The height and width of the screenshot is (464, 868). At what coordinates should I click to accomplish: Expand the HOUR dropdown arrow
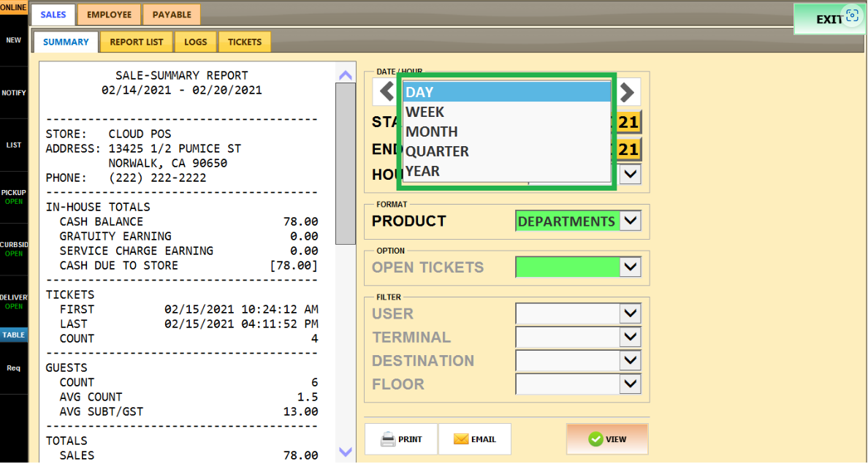point(630,175)
